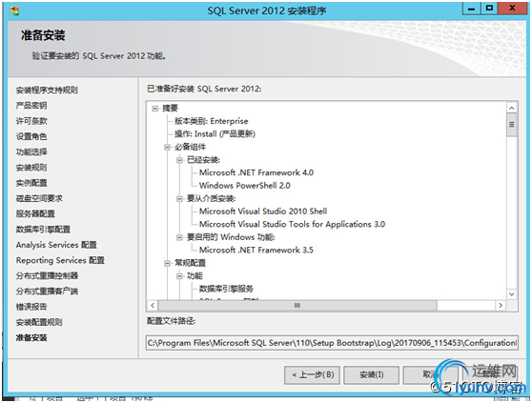Click the 配置文件路径 label

(x=171, y=321)
